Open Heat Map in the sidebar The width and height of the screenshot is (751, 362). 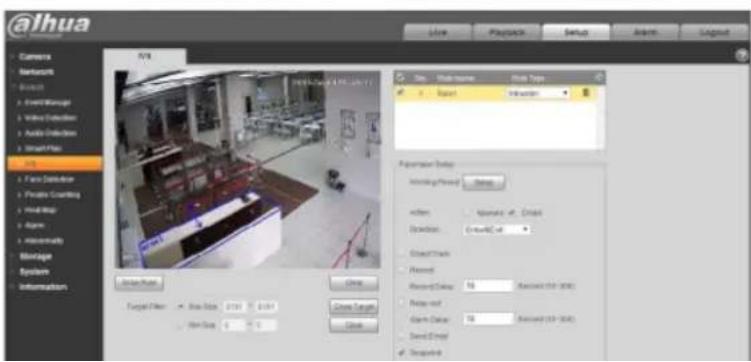click(x=40, y=210)
